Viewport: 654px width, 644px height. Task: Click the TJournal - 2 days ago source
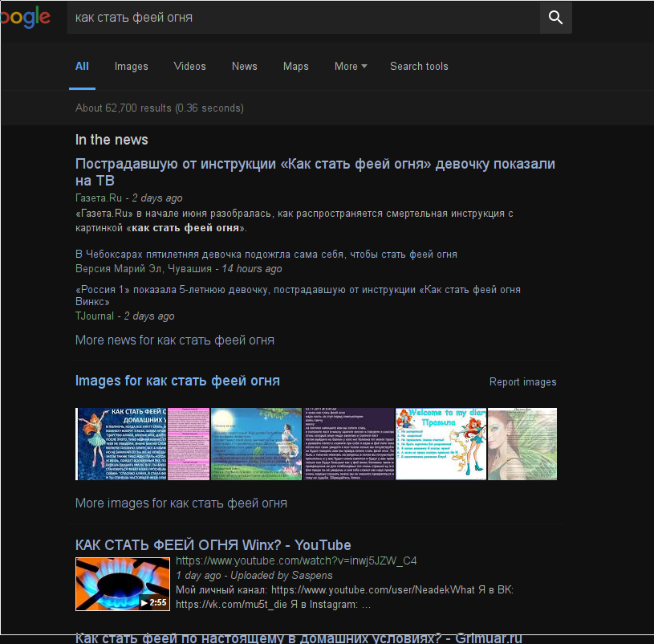pos(124,316)
